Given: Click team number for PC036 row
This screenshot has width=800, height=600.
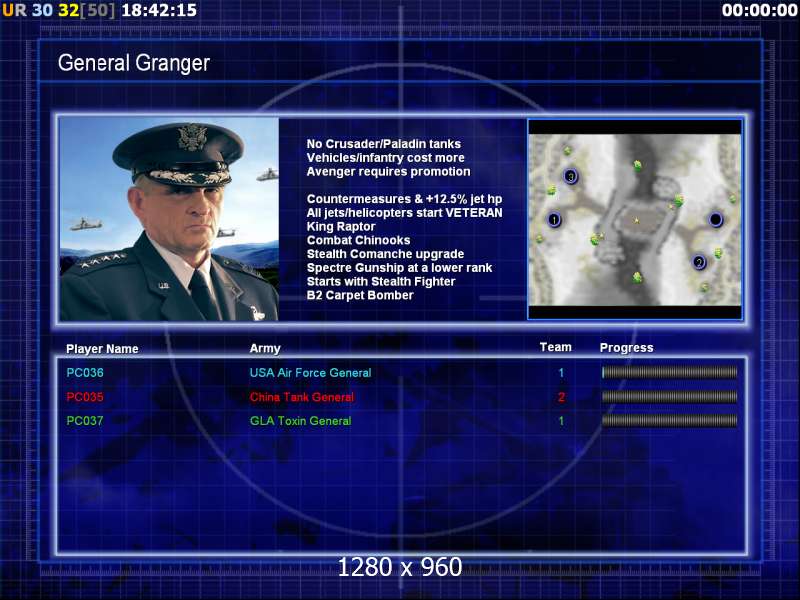Looking at the screenshot, I should point(561,373).
